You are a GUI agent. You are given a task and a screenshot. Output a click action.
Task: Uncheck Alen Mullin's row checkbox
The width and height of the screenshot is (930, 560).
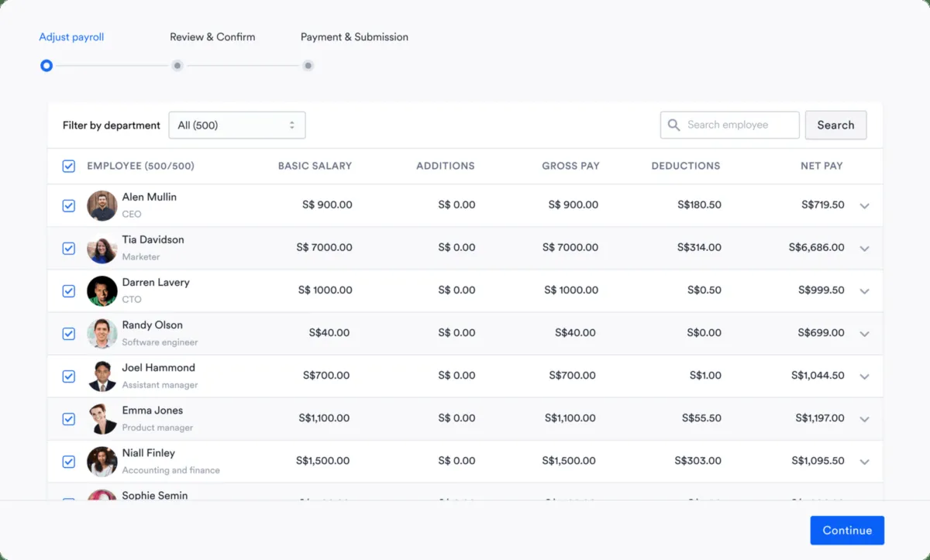69,206
